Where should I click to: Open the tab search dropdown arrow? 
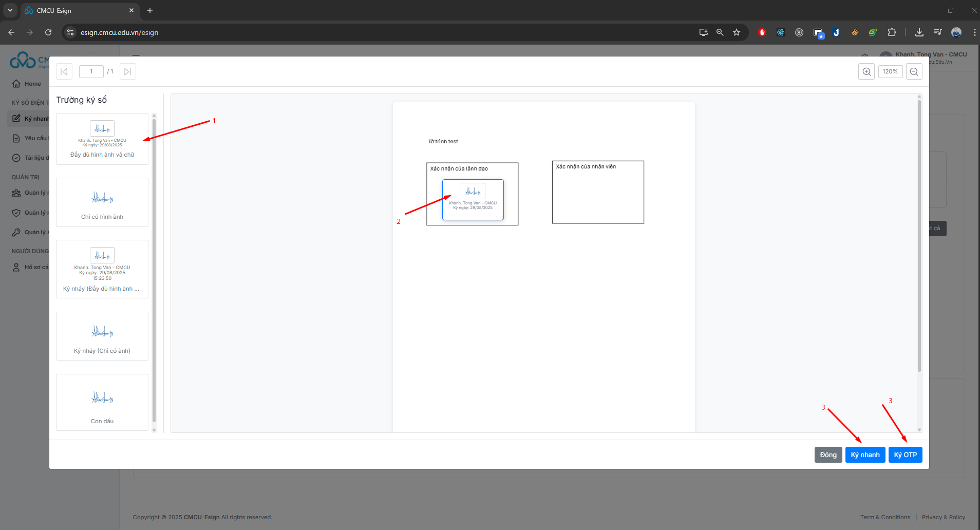click(10, 10)
